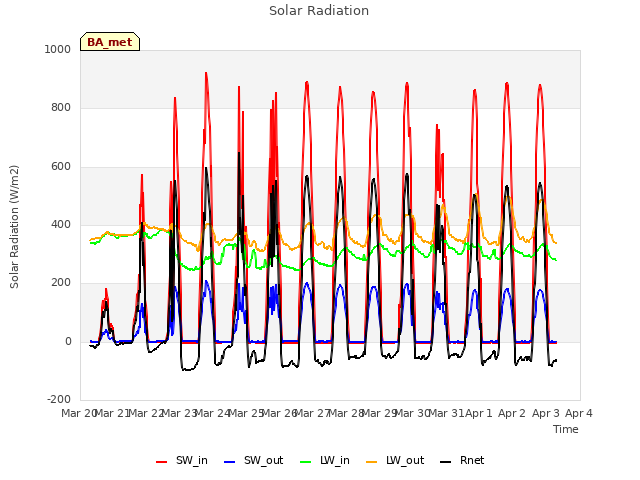Click the Mar 23 x-axis tick label

pos(179,413)
